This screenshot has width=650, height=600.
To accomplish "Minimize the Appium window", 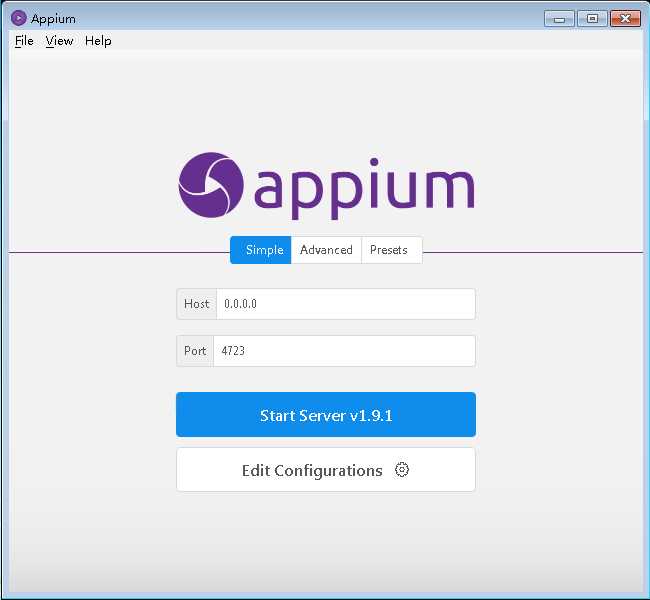I will click(x=559, y=19).
